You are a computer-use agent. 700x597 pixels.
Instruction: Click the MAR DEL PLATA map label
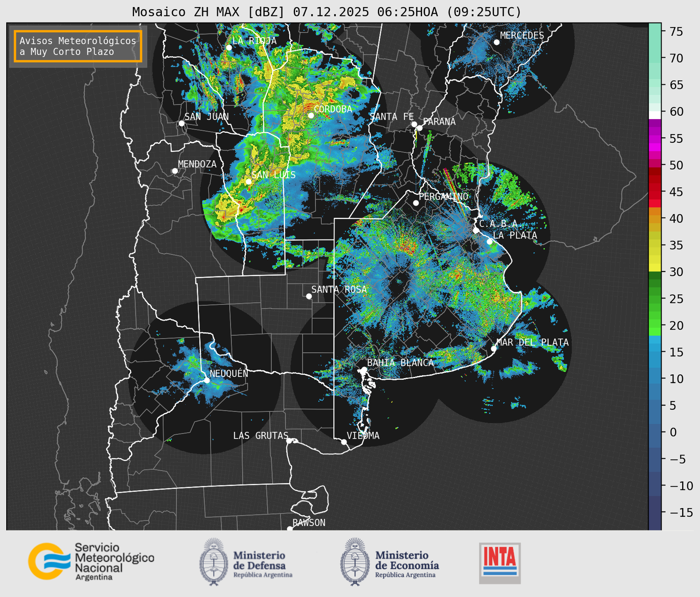point(532,343)
